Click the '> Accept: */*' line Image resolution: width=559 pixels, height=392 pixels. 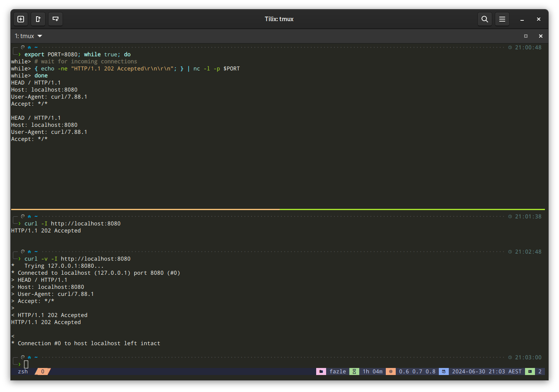(x=33, y=301)
